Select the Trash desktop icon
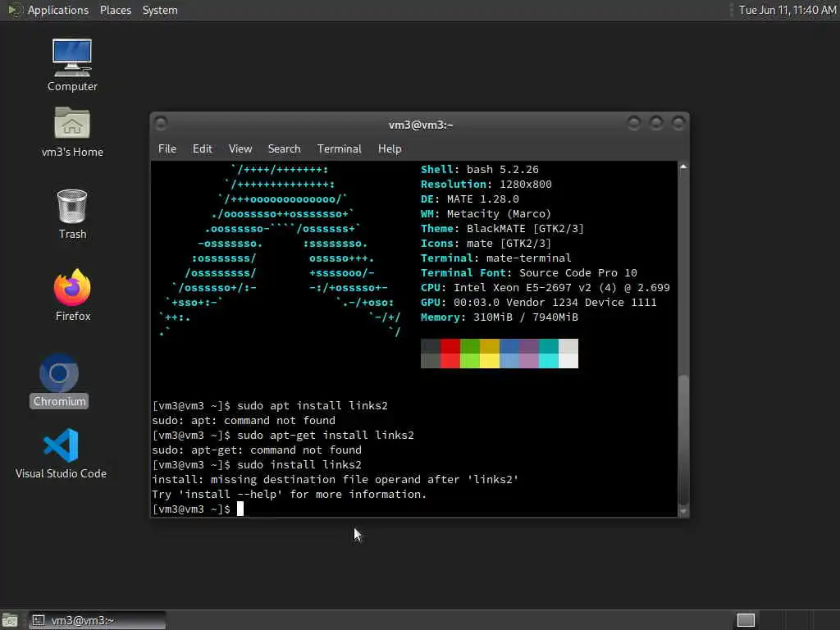This screenshot has width=840, height=630. point(72,214)
